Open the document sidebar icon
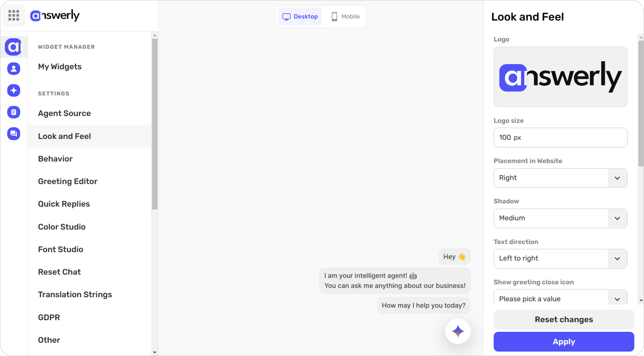644x356 pixels. [14, 112]
